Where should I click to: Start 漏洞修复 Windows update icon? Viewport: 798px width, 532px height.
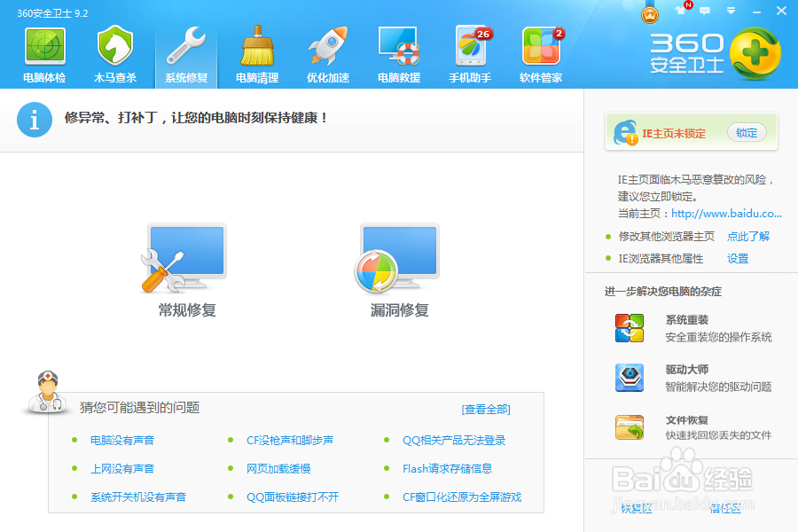397,258
